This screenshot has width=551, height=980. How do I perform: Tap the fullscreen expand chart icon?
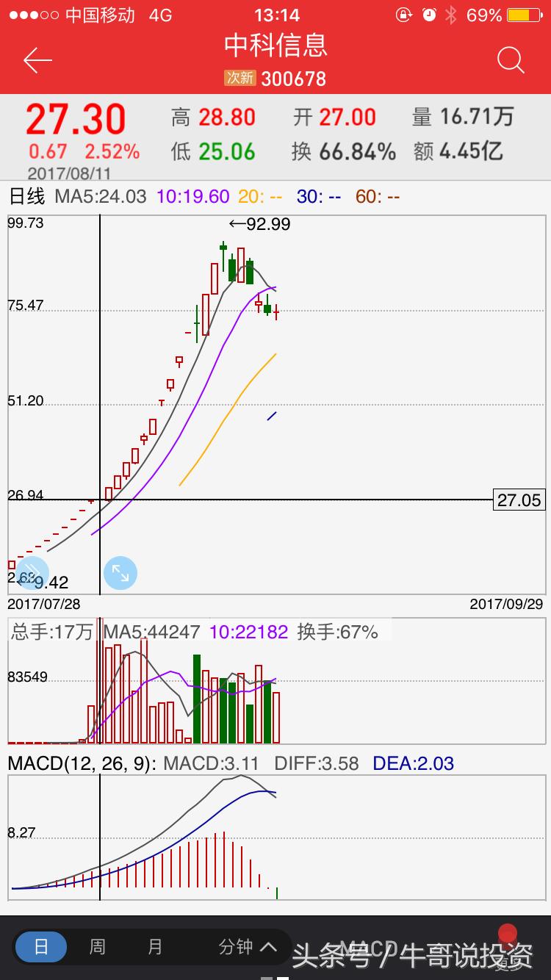(x=120, y=574)
